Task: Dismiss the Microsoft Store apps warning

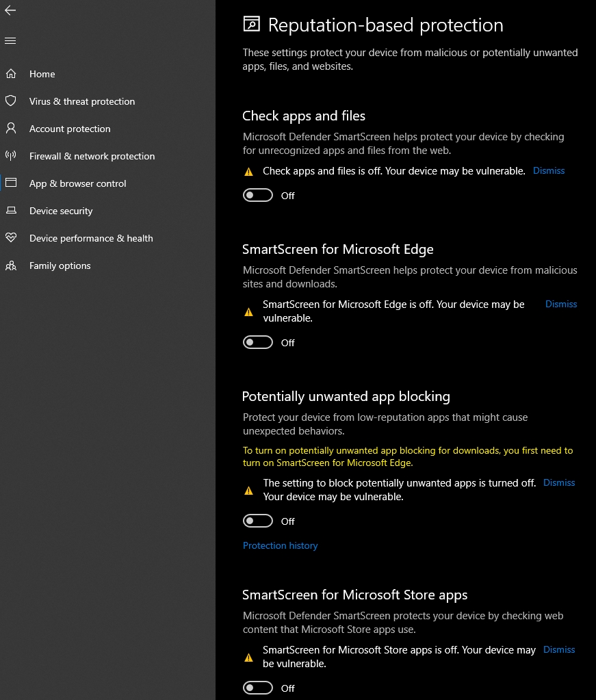Action: (559, 649)
